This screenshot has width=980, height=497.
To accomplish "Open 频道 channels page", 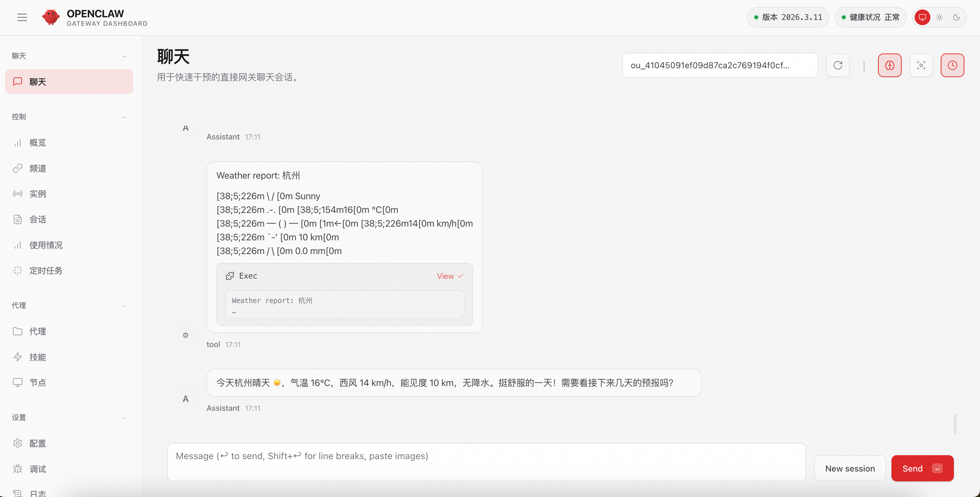I will pyautogui.click(x=69, y=168).
